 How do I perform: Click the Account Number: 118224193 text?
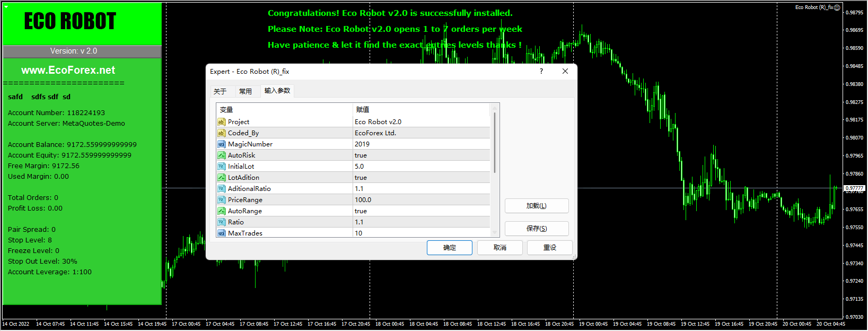(x=56, y=113)
